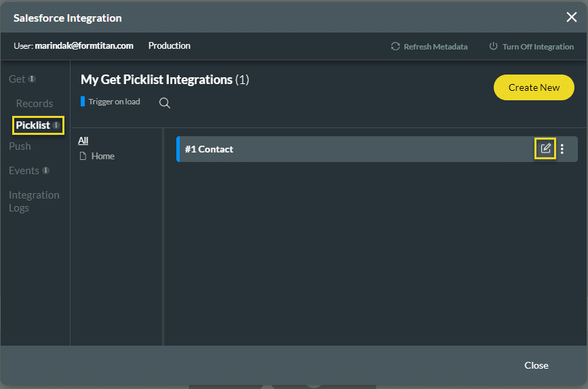Click the All filter link
The image size is (588, 389).
[x=83, y=140]
